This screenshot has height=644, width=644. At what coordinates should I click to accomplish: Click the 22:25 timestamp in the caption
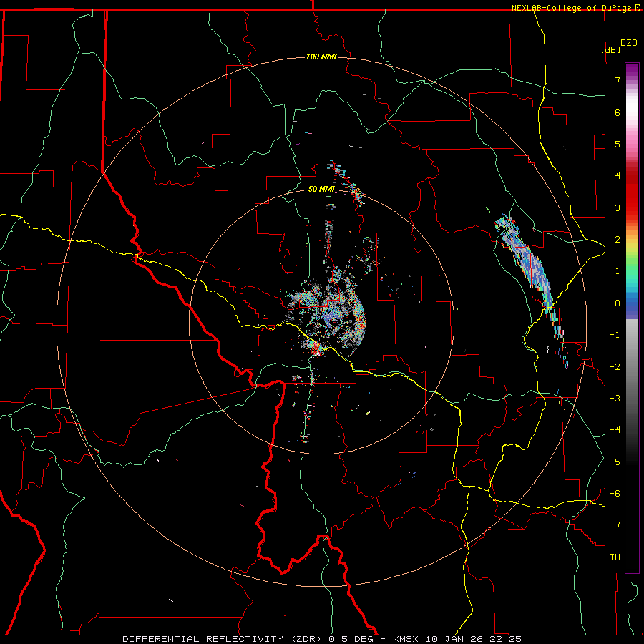tap(507, 639)
